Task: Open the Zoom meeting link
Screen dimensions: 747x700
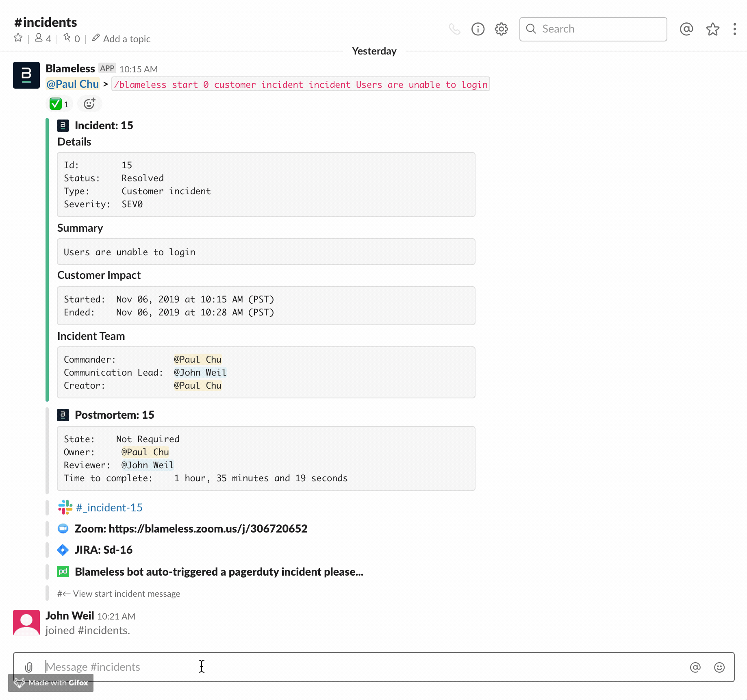Action: coord(191,528)
